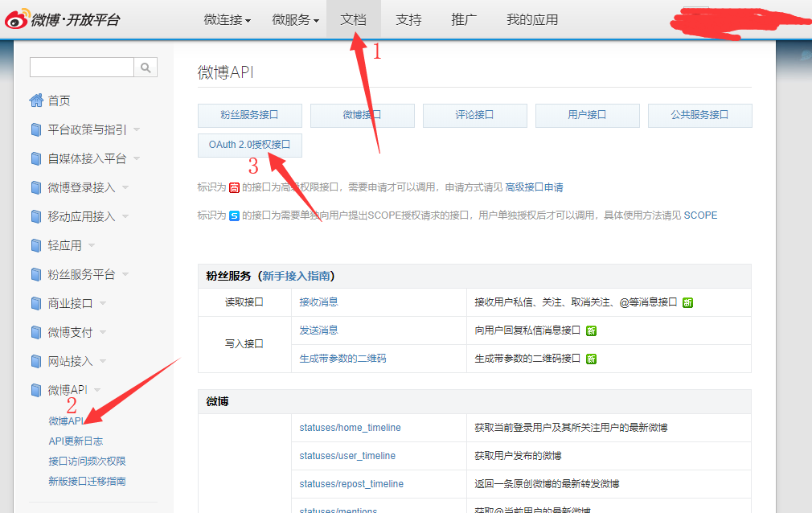Click the 获取用户发布的微博 description text
Screen dimensions: 812x513
point(518,456)
